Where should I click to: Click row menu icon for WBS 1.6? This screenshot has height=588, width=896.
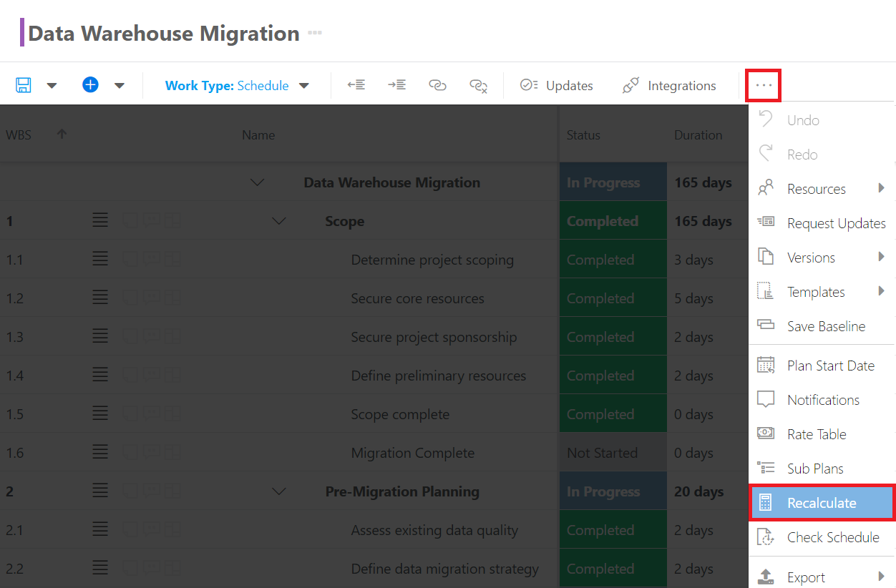pyautogui.click(x=100, y=452)
